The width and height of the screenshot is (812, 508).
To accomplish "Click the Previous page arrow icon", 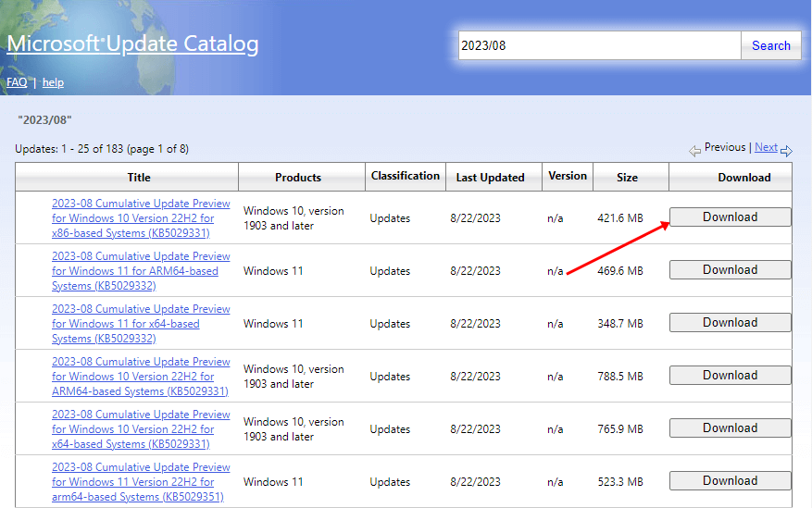I will [694, 150].
